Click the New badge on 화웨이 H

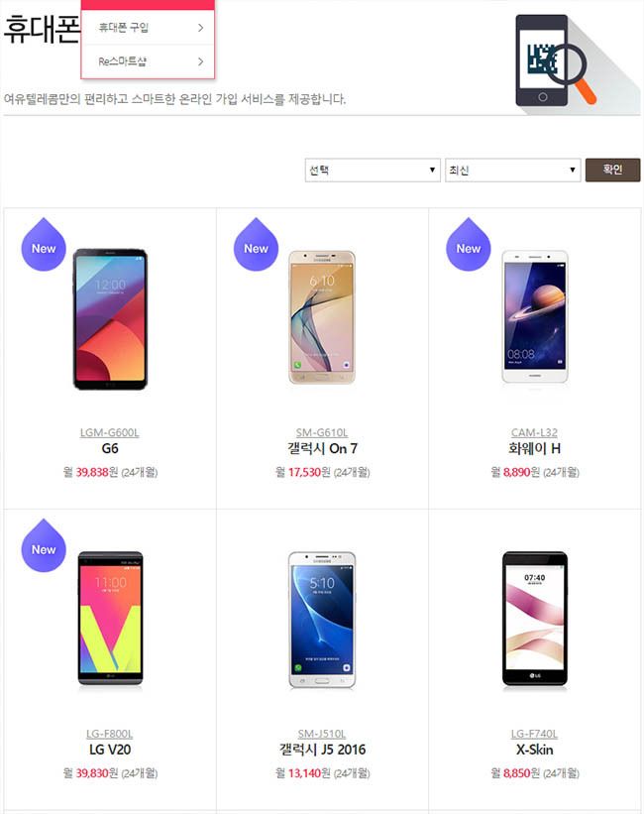point(468,245)
